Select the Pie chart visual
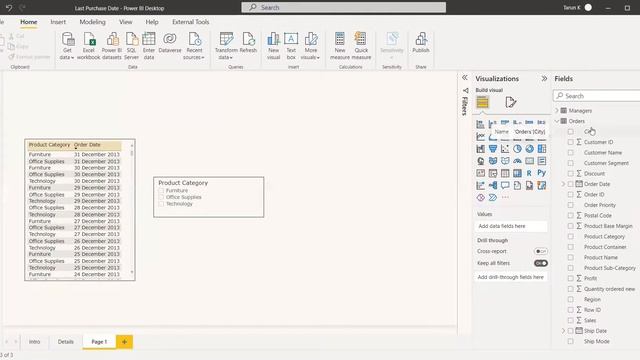Viewport: 640px width, 360px height. 517,149
